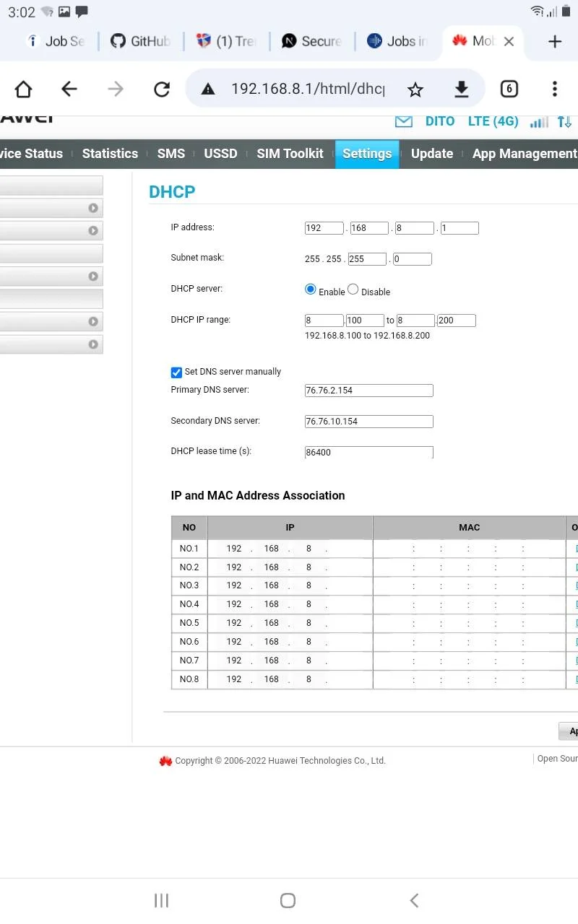Open the Settings menu tab
This screenshot has width=578, height=924.
(x=367, y=153)
